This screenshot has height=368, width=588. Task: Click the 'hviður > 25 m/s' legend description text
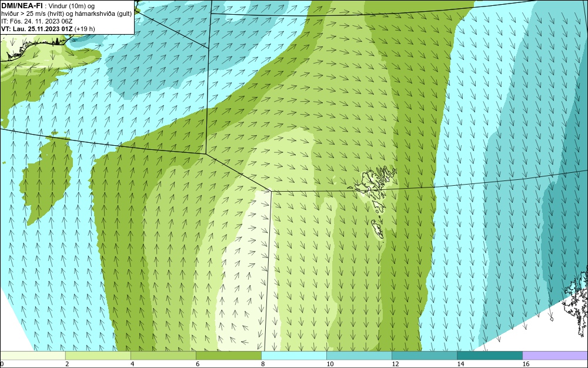[23, 14]
